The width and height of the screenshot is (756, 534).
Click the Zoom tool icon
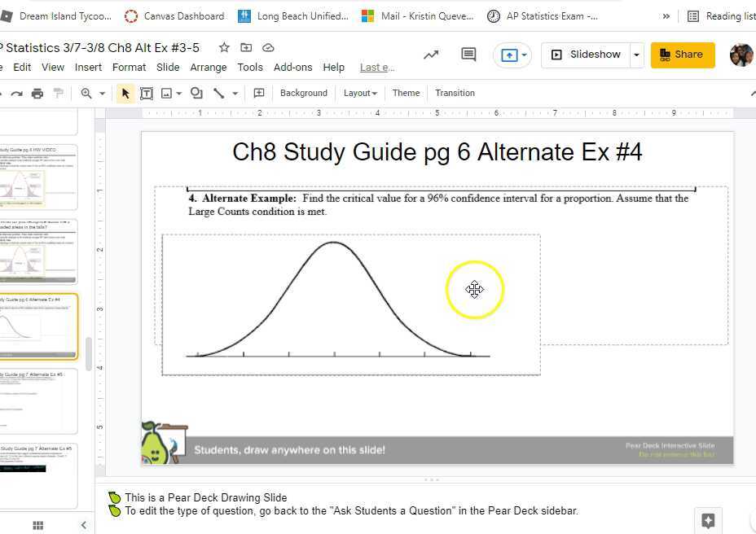pos(87,93)
